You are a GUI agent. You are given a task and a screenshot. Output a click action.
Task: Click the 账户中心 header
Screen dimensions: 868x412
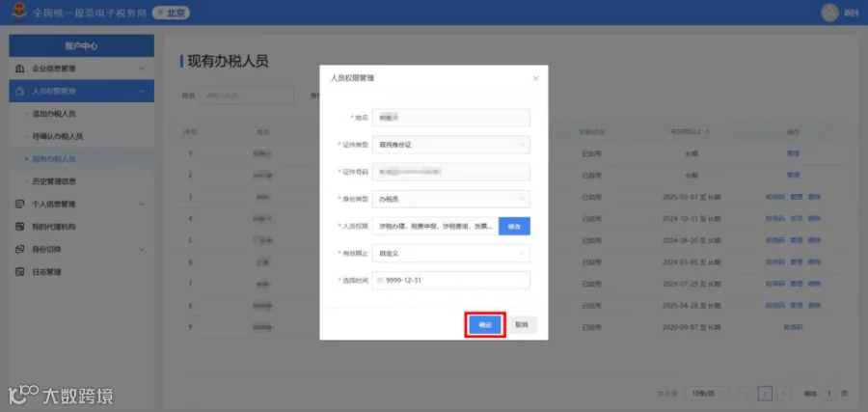point(81,46)
